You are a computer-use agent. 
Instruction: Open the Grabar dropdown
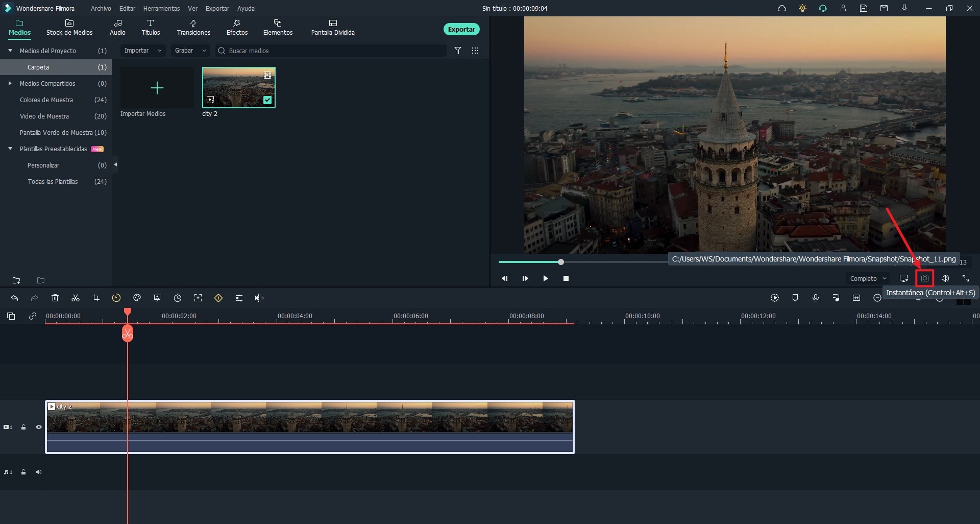point(190,51)
